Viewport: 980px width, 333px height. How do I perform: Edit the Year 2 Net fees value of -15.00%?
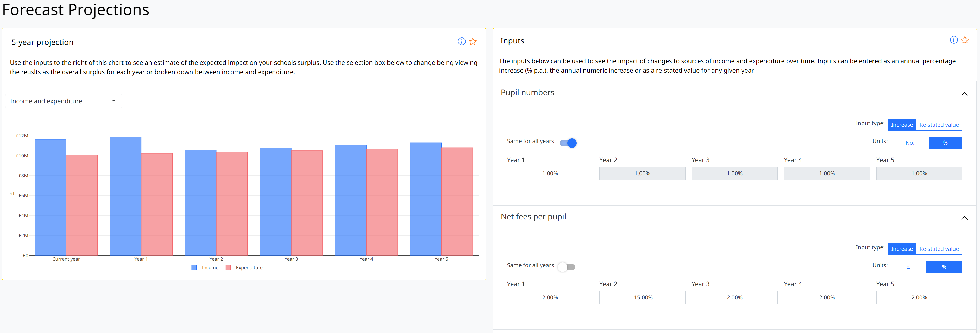642,297
